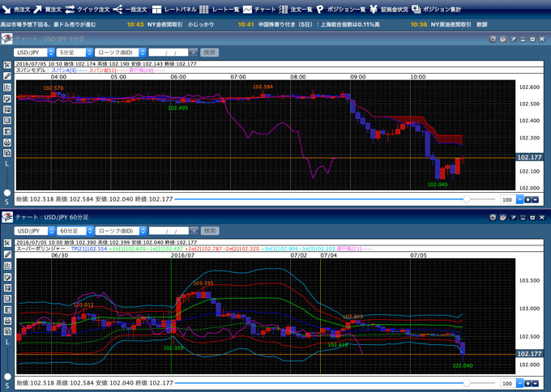Open date picker arrow in 60分足 chart
Image resolution: width=551 pixels, height=392 pixels.
click(194, 231)
